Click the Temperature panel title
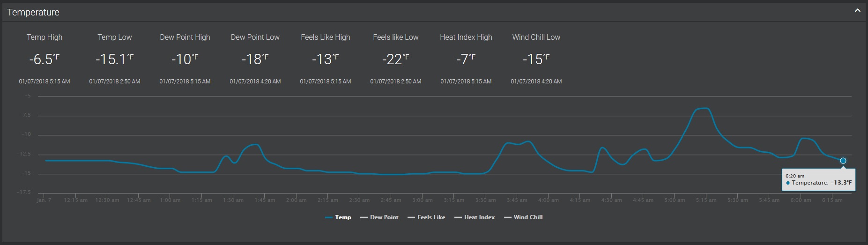The width and height of the screenshot is (868, 245). 33,13
